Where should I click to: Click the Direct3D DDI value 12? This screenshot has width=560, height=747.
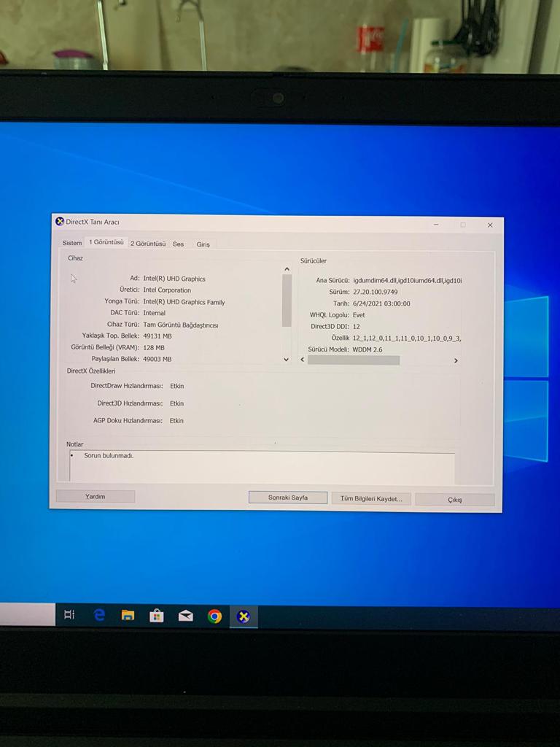pyautogui.click(x=356, y=326)
